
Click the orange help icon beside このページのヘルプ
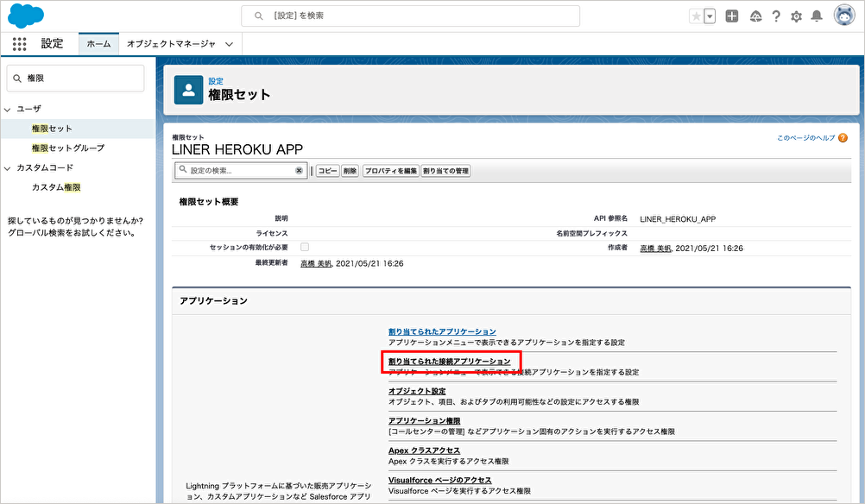pos(843,138)
